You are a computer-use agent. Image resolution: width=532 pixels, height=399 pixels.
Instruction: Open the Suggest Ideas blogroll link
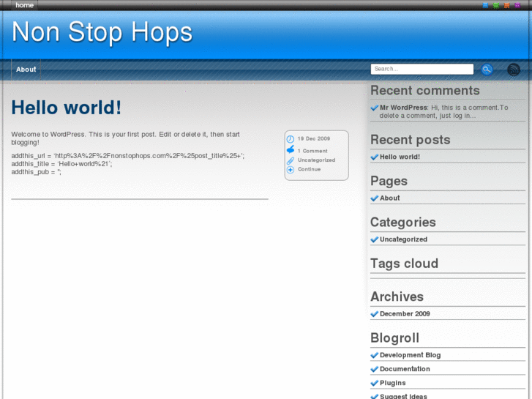[x=403, y=396]
